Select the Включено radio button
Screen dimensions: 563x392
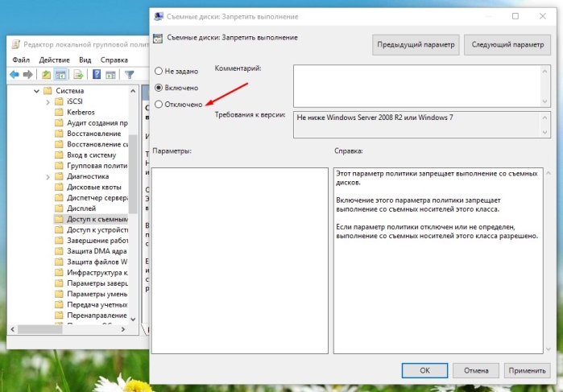pos(159,88)
